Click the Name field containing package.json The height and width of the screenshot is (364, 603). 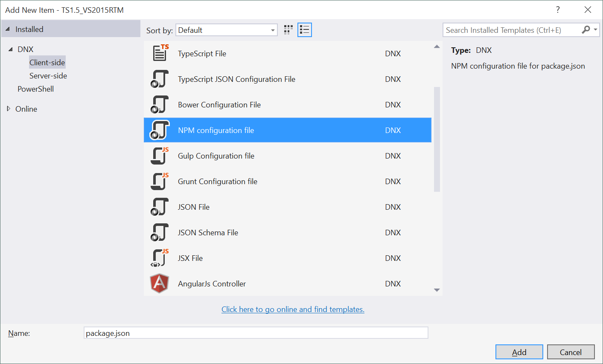(256, 333)
